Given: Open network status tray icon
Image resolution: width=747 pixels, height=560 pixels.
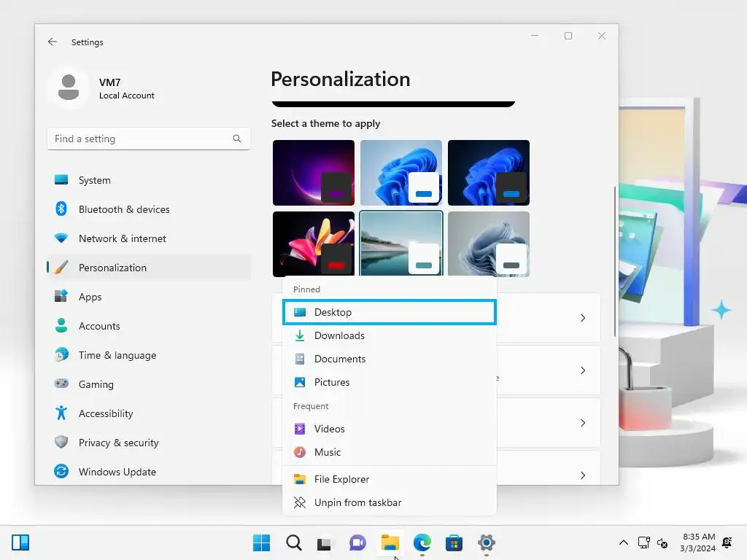Looking at the screenshot, I should [x=643, y=542].
